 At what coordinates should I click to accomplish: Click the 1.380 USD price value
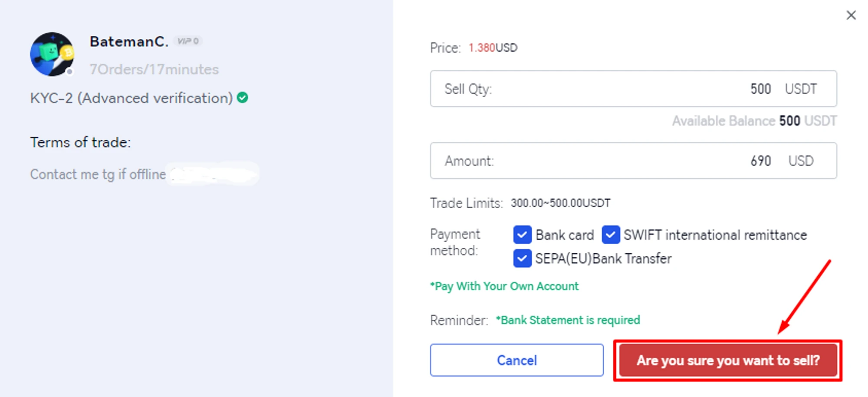coord(493,48)
